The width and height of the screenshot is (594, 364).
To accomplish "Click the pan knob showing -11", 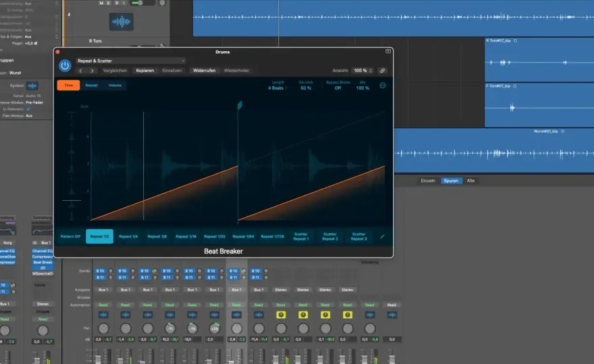I will tap(170, 328).
